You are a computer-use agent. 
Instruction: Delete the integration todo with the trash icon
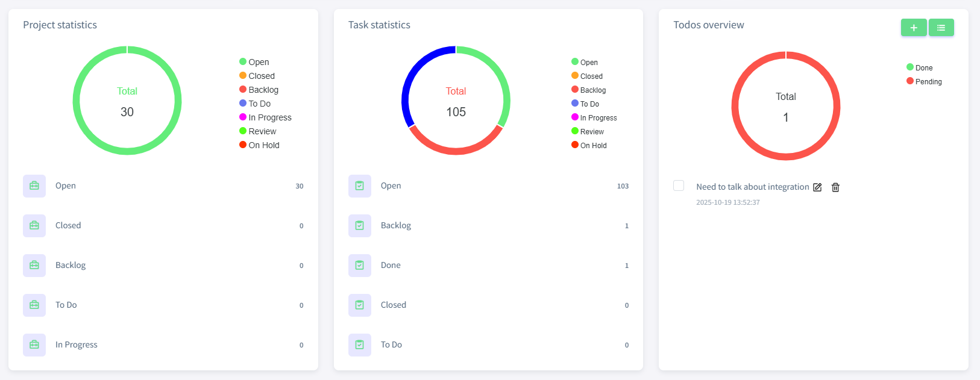(x=835, y=187)
